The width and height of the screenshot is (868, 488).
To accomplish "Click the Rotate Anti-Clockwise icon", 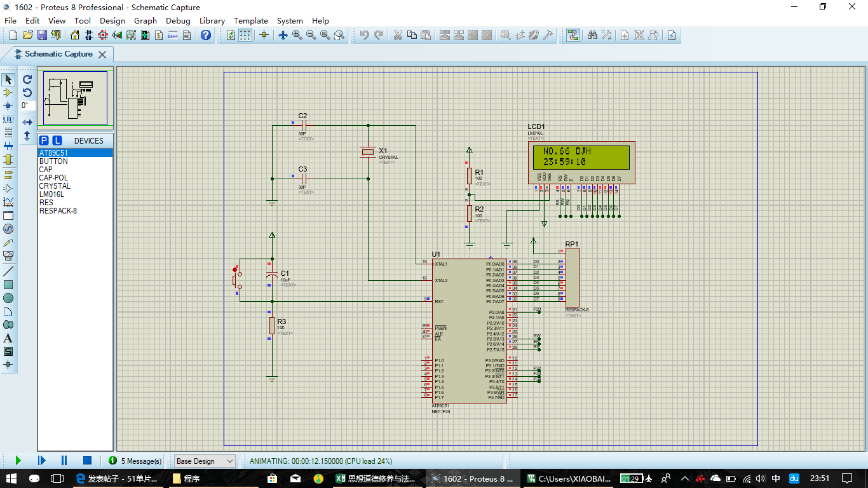I will pyautogui.click(x=27, y=93).
